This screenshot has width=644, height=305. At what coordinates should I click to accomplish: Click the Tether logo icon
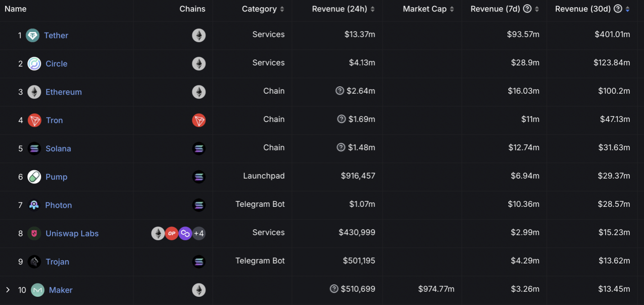coord(32,35)
